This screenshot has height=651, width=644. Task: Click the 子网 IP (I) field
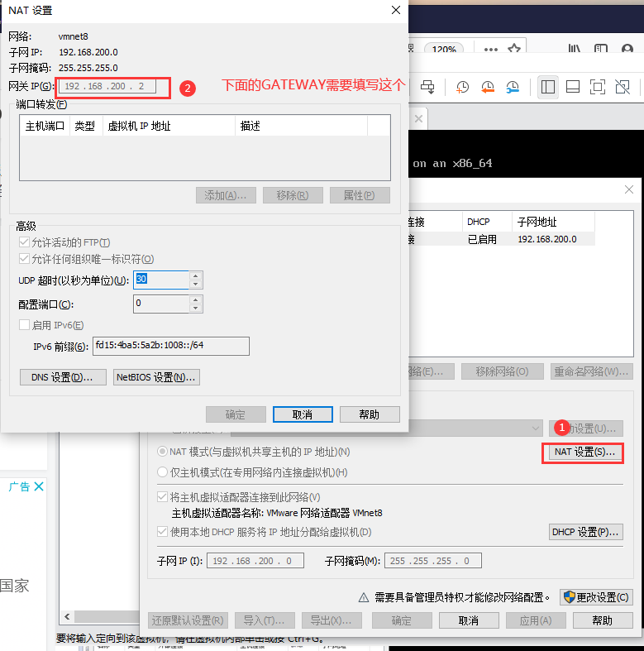coord(255,561)
